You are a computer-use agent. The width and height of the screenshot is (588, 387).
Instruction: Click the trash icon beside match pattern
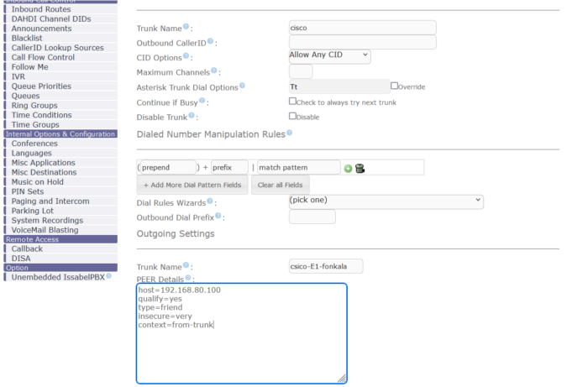[360, 168]
